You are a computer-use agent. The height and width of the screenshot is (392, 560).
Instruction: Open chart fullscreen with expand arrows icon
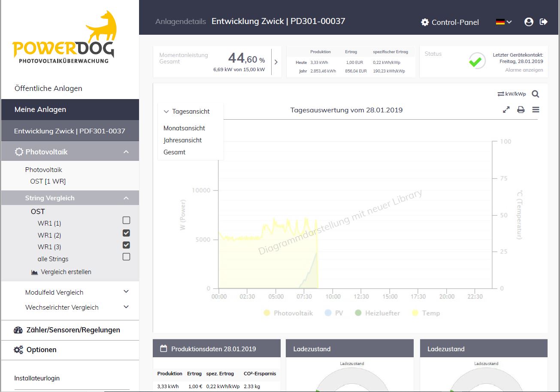pos(506,110)
